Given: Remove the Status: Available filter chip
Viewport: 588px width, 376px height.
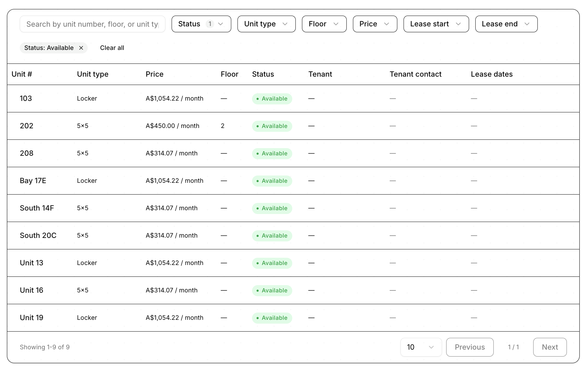Looking at the screenshot, I should pyautogui.click(x=81, y=48).
